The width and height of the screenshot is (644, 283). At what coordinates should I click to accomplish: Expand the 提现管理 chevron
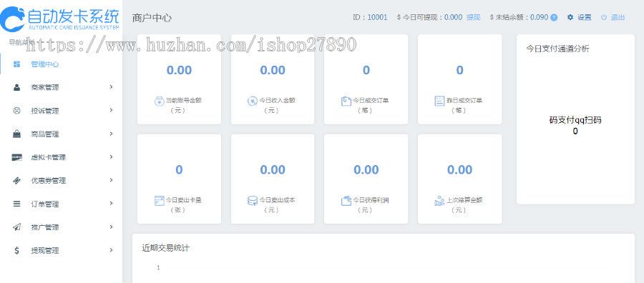pos(112,250)
